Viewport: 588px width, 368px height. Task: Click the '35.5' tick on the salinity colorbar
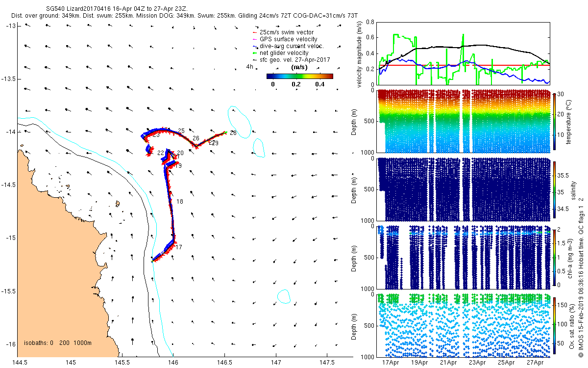pyautogui.click(x=564, y=175)
